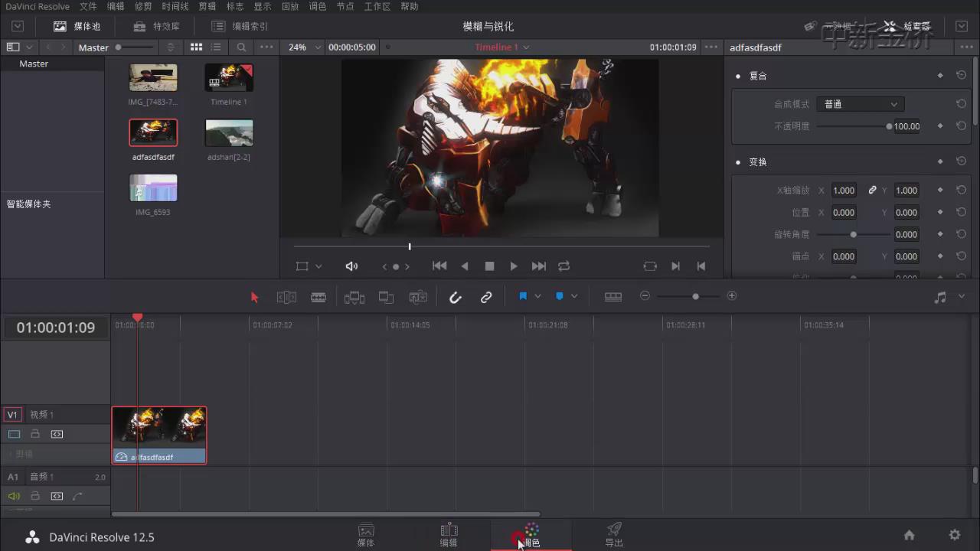The width and height of the screenshot is (980, 551).
Task: Open the 调色 menu in menu bar
Action: click(318, 6)
